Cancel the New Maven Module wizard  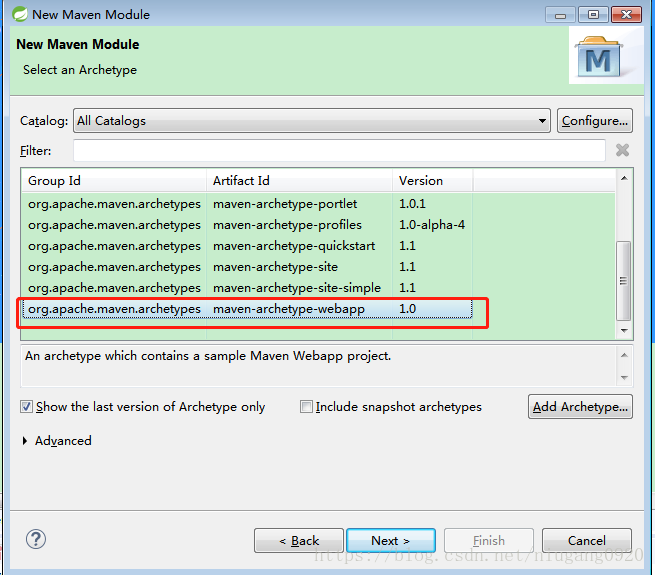coord(586,541)
